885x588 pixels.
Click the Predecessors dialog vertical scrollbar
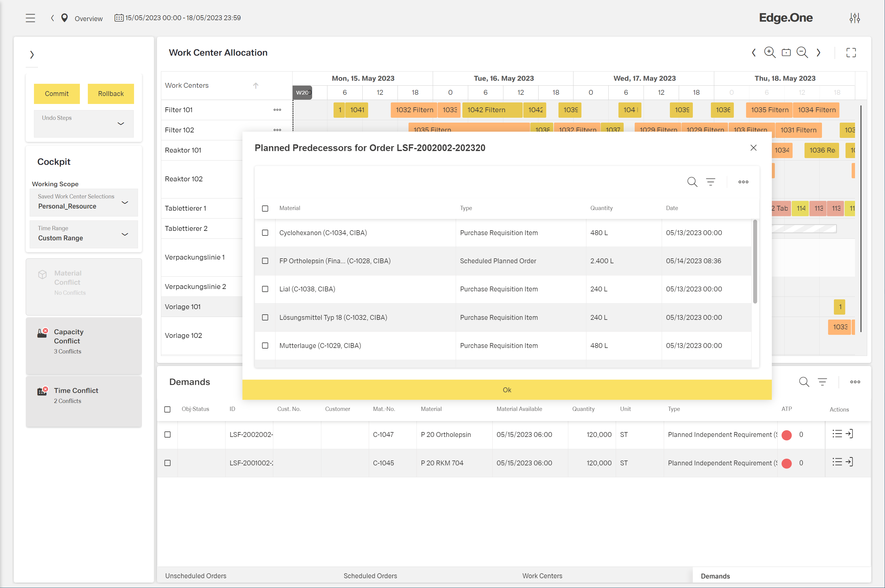tap(755, 261)
